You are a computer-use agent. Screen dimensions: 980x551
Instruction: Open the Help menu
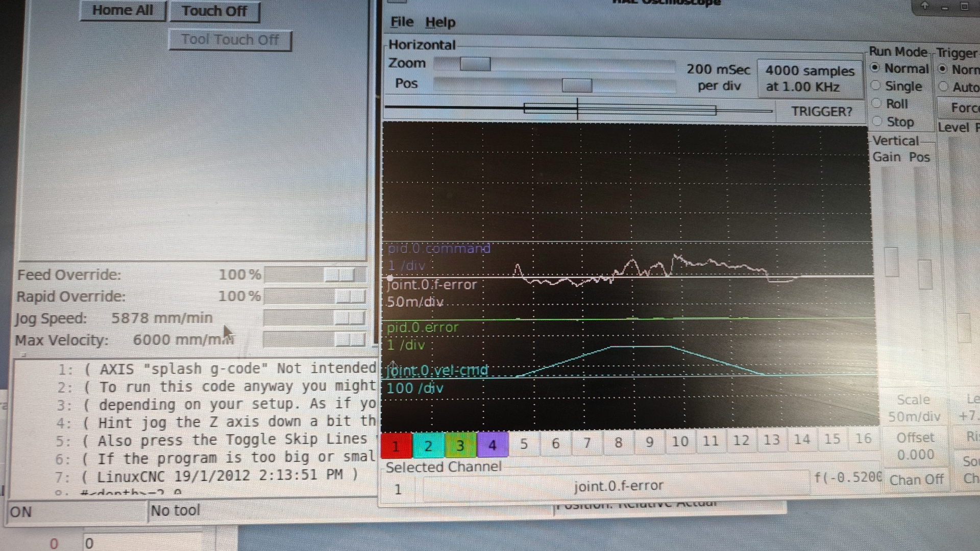pos(440,22)
